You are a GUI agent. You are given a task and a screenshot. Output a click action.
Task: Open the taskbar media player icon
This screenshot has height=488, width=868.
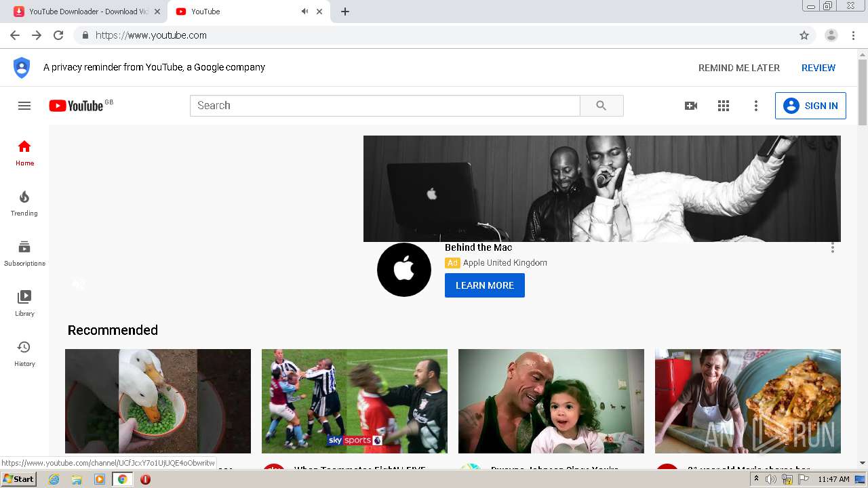tap(100, 479)
